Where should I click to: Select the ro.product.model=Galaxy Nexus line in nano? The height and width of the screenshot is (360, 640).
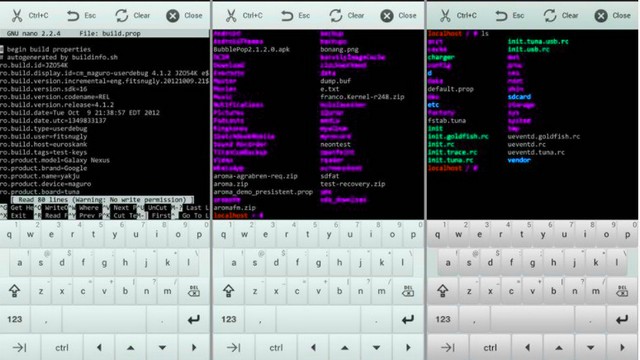[55, 160]
